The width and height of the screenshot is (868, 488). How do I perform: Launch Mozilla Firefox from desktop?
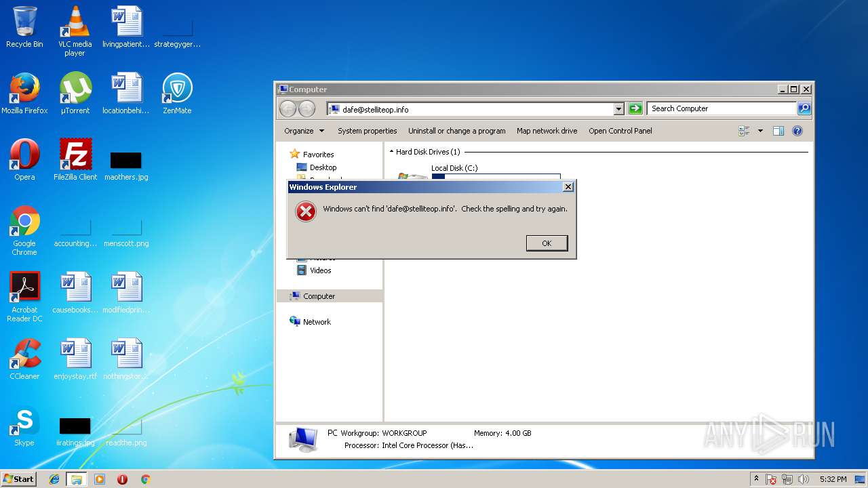(24, 94)
